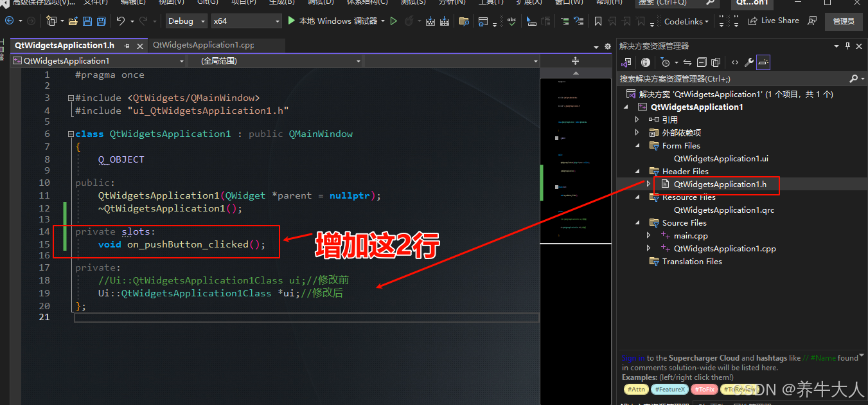Image resolution: width=868 pixels, height=405 pixels.
Task: Click the Visual Studio search box (Ctrl+Q)
Action: [677, 3]
